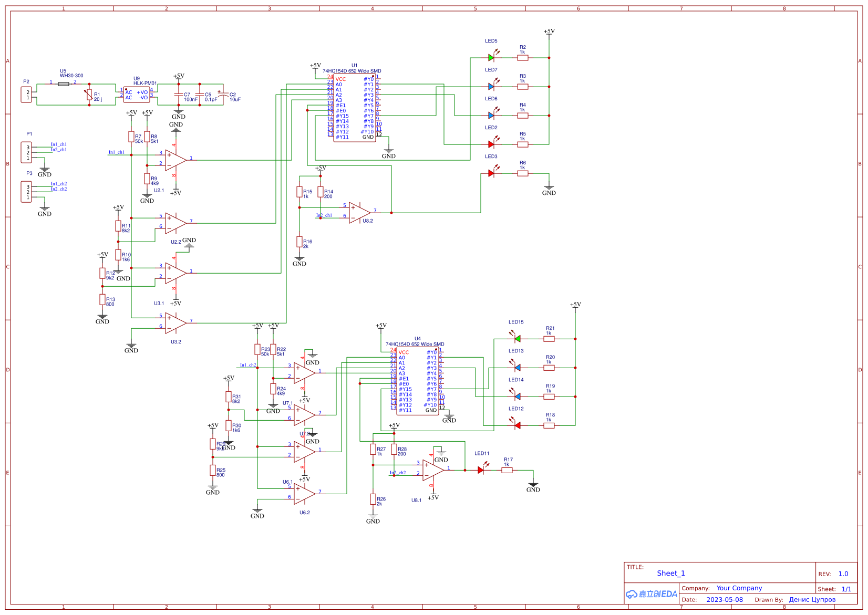This screenshot has width=868, height=615.
Task: Click the date field 2023-05-08
Action: (x=725, y=599)
